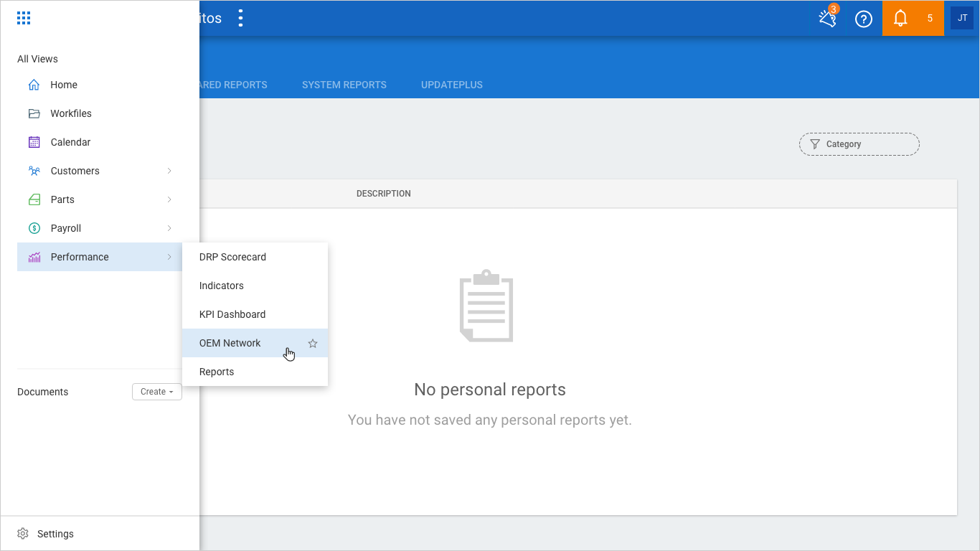Open the app grid launcher icon
Image resolution: width=980 pixels, height=551 pixels.
tap(24, 18)
